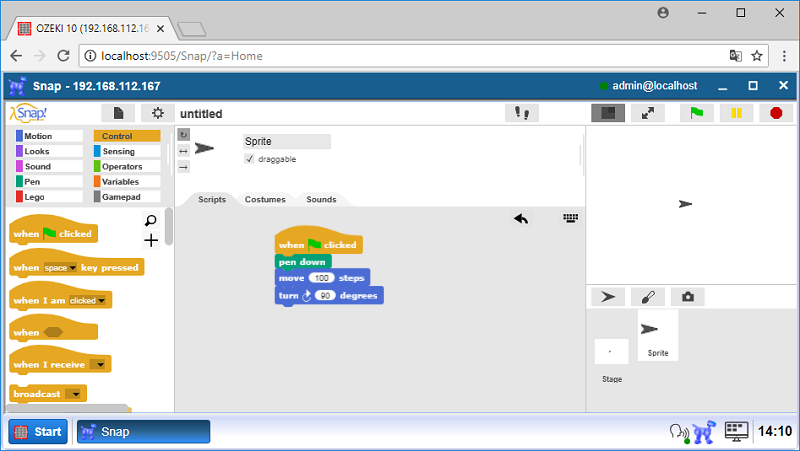Select the Looks category
This screenshot has width=800, height=451.
pyautogui.click(x=49, y=152)
